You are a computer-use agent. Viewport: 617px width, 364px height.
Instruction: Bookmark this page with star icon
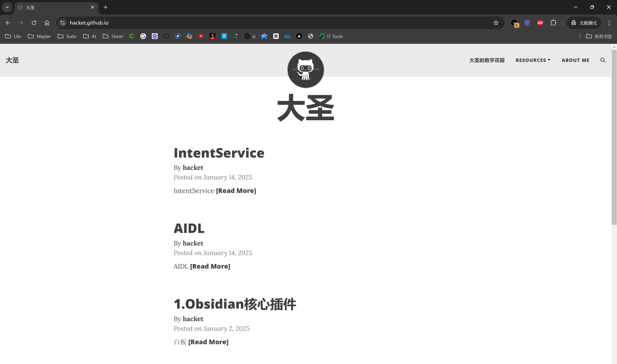pos(496,23)
